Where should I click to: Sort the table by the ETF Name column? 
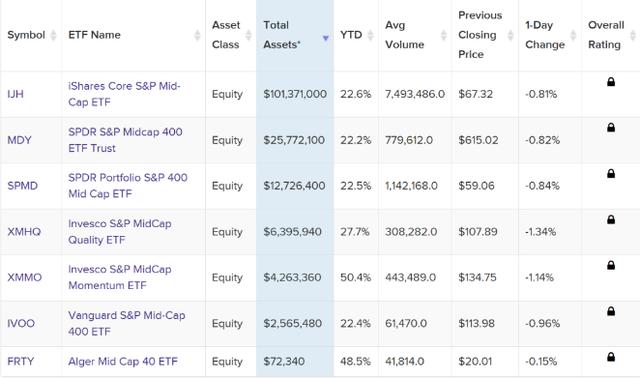[197, 35]
